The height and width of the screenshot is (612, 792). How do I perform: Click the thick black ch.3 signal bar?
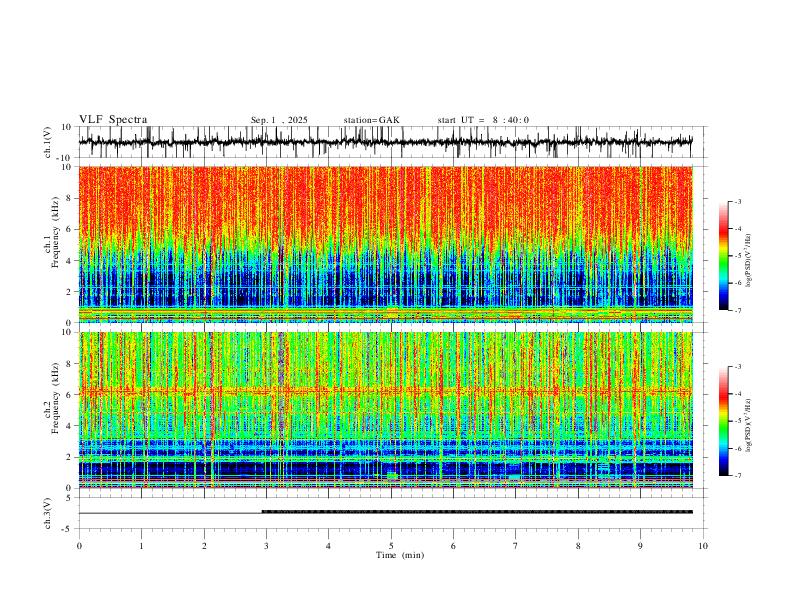tap(477, 512)
